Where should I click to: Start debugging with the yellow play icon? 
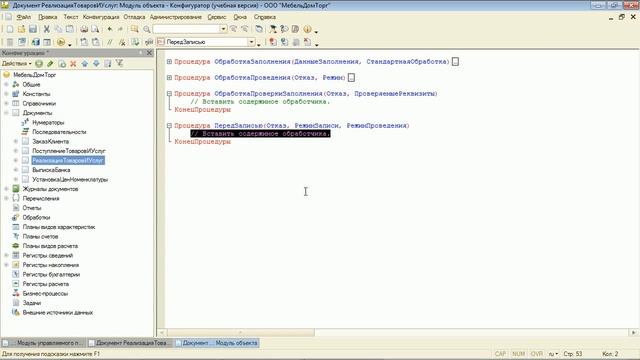click(x=61, y=42)
